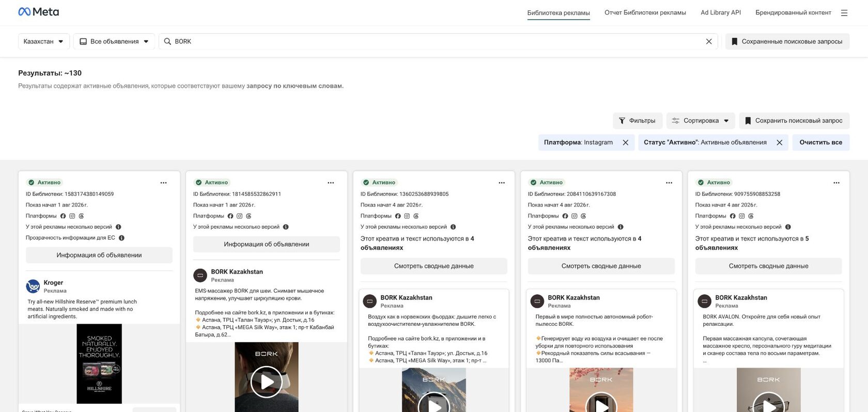This screenshot has width=868, height=412.
Task: Open more options for ad 1814585532862911
Action: point(331,183)
